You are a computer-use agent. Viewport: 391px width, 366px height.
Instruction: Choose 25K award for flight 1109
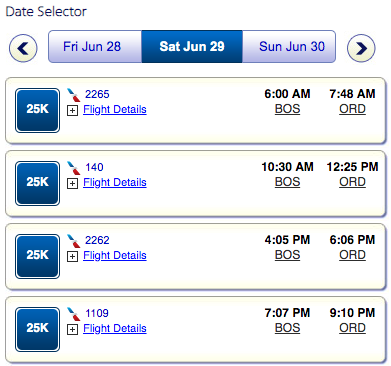(37, 329)
